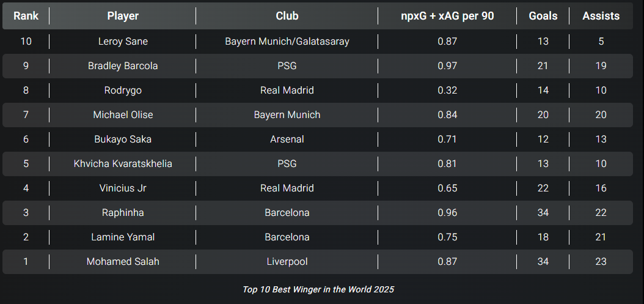Select the Player column header

[x=123, y=16]
